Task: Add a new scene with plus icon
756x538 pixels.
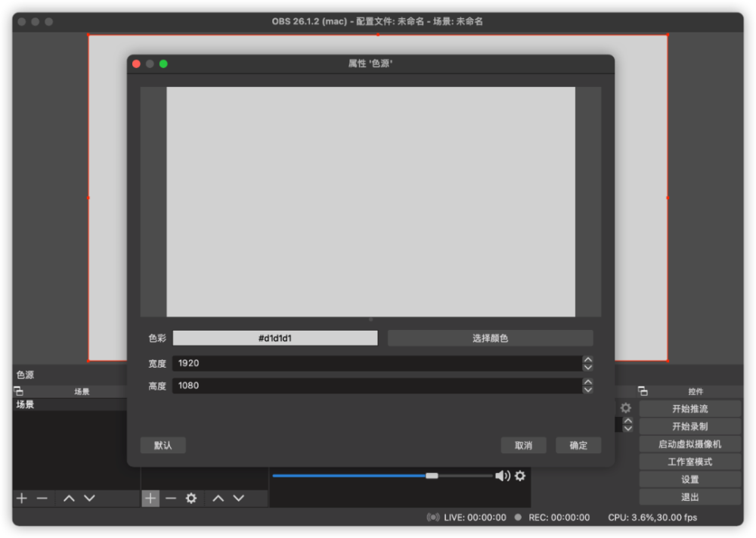Action: point(22,498)
